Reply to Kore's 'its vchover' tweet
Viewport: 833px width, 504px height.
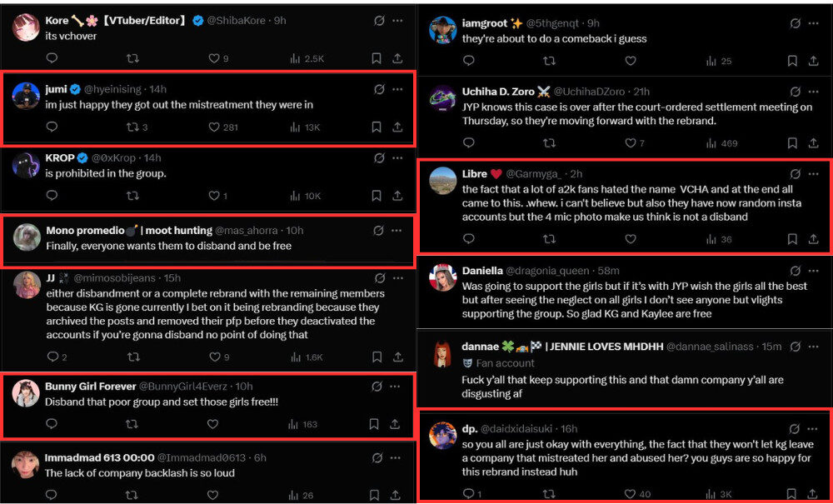pyautogui.click(x=52, y=57)
